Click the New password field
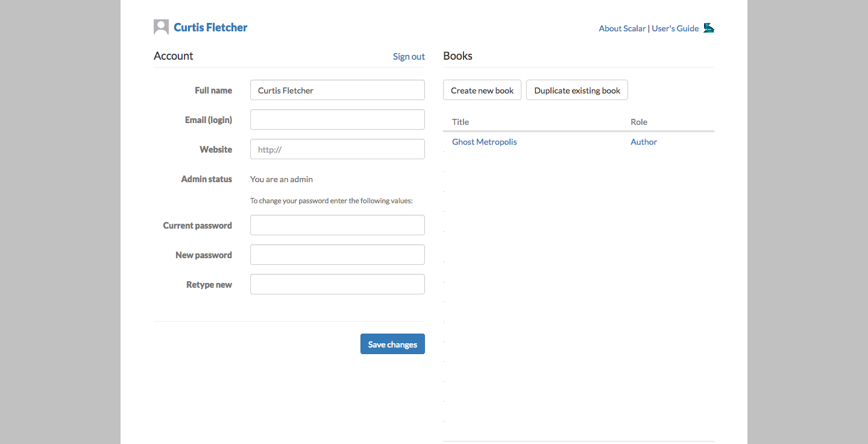The width and height of the screenshot is (868, 444). coord(337,255)
